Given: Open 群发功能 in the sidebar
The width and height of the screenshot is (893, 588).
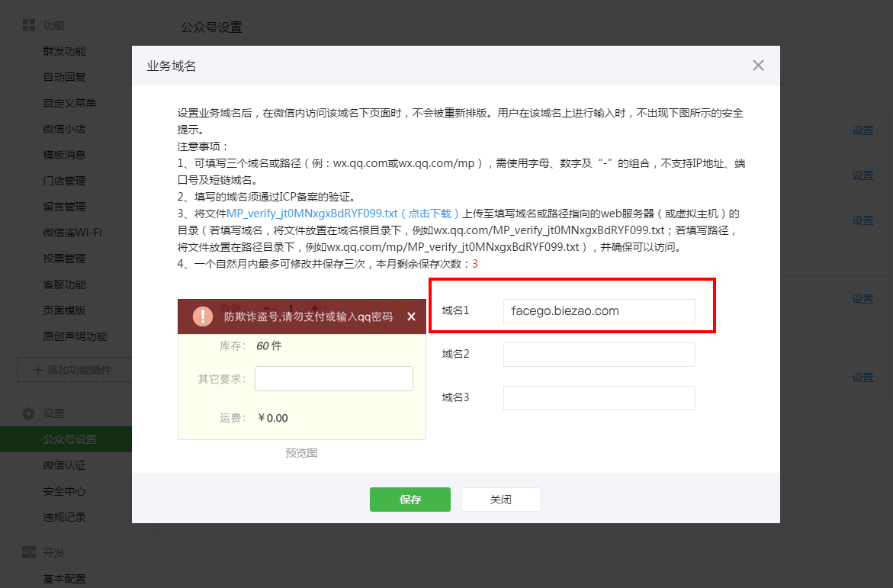Looking at the screenshot, I should click(65, 51).
